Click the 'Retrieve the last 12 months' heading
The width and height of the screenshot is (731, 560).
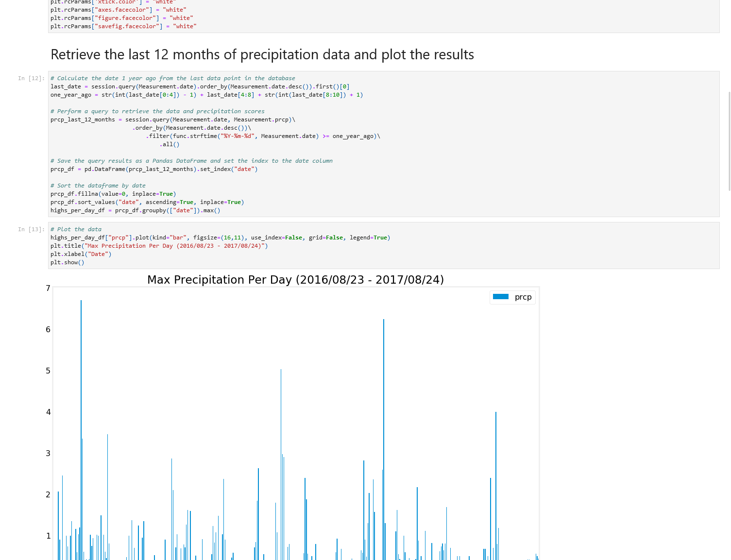pyautogui.click(x=262, y=54)
